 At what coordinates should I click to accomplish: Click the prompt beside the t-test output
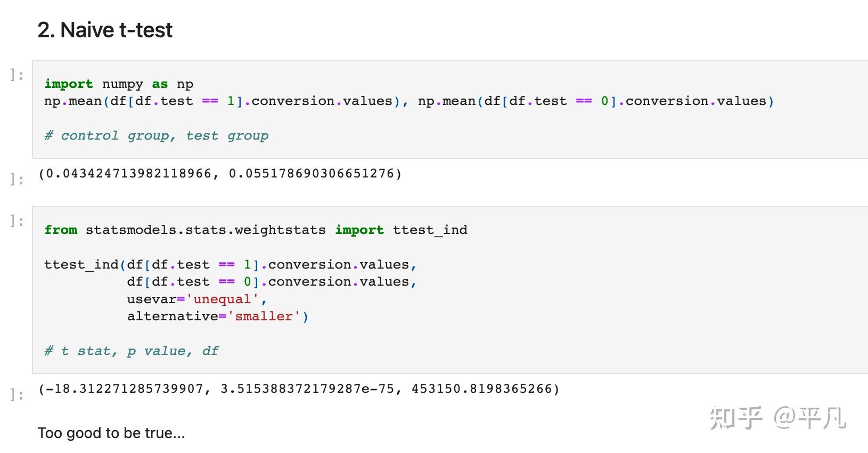click(17, 394)
